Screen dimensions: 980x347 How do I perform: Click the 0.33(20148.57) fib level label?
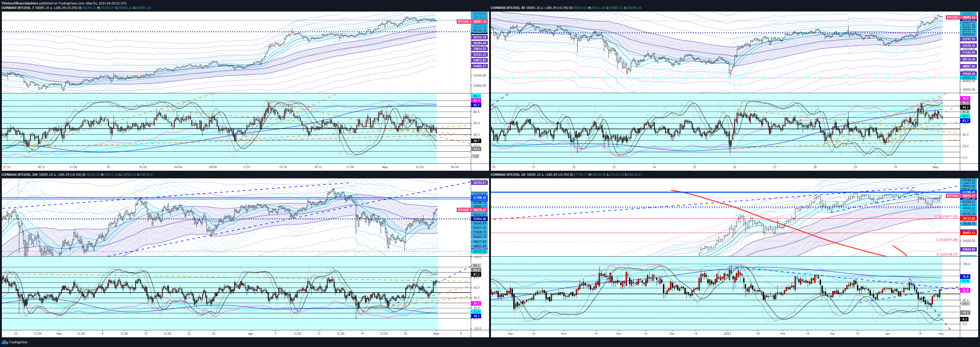[x=947, y=254]
